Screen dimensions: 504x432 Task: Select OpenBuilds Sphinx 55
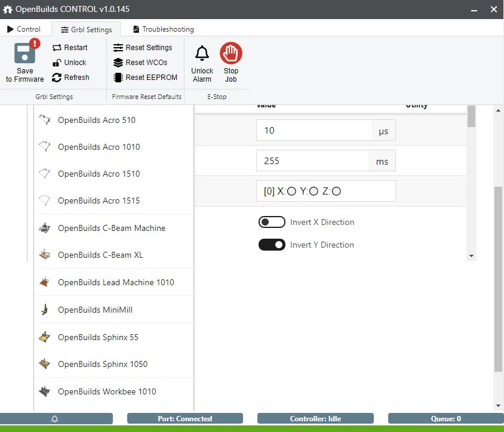[x=114, y=337]
